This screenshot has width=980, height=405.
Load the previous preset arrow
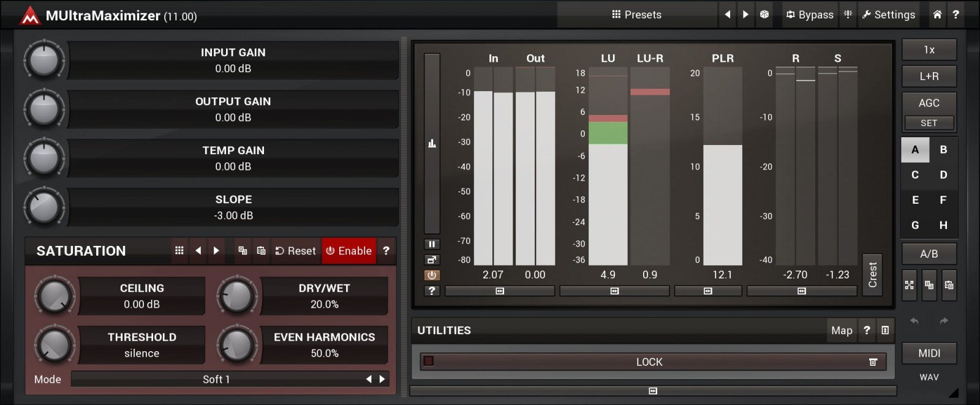point(727,15)
